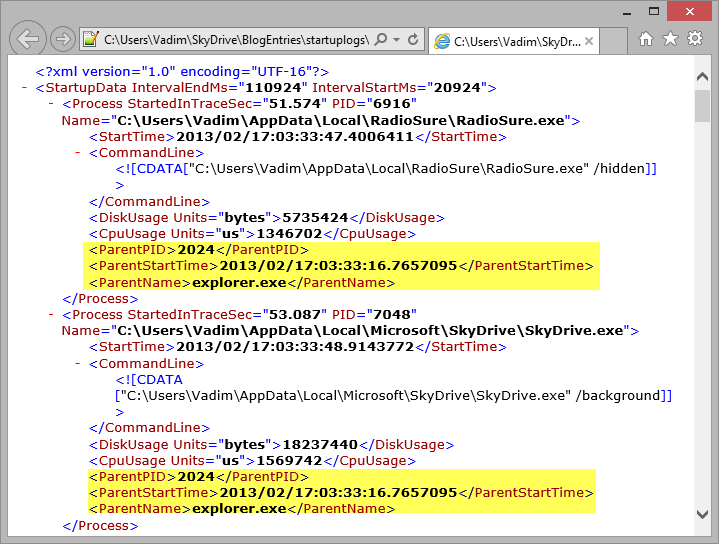Click DiskUsage value 5735424

(x=315, y=217)
